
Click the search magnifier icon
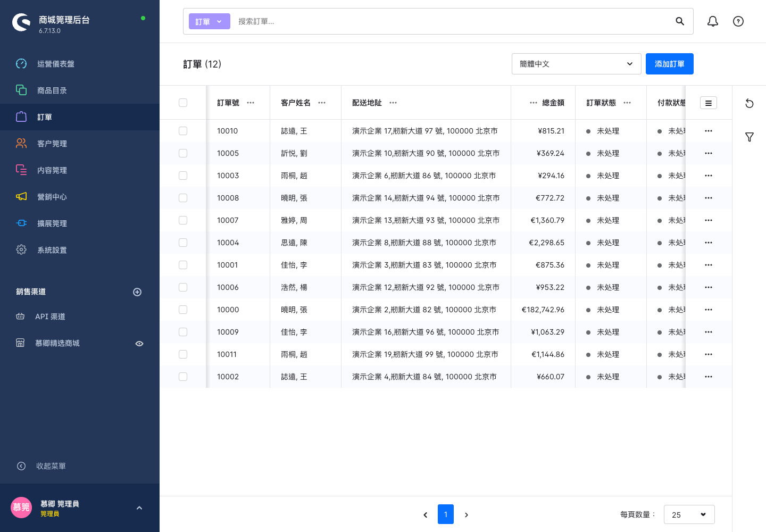pyautogui.click(x=680, y=21)
